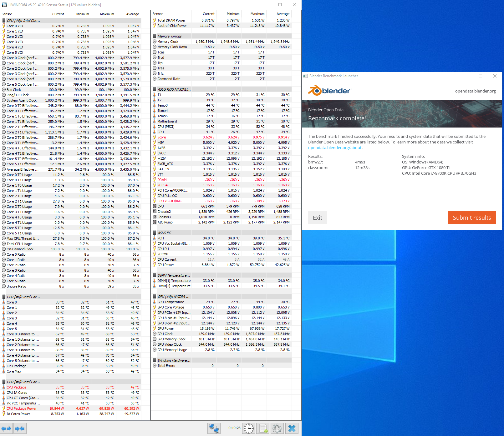Select the GPU [#0]: NVIDIA section header
Viewport: 504px width, 436px height.
[x=221, y=297]
